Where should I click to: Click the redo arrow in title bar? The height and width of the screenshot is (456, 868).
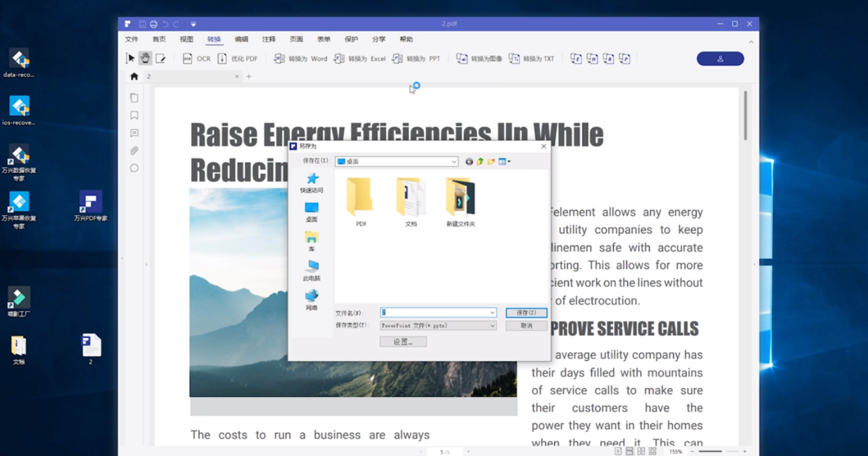176,24
